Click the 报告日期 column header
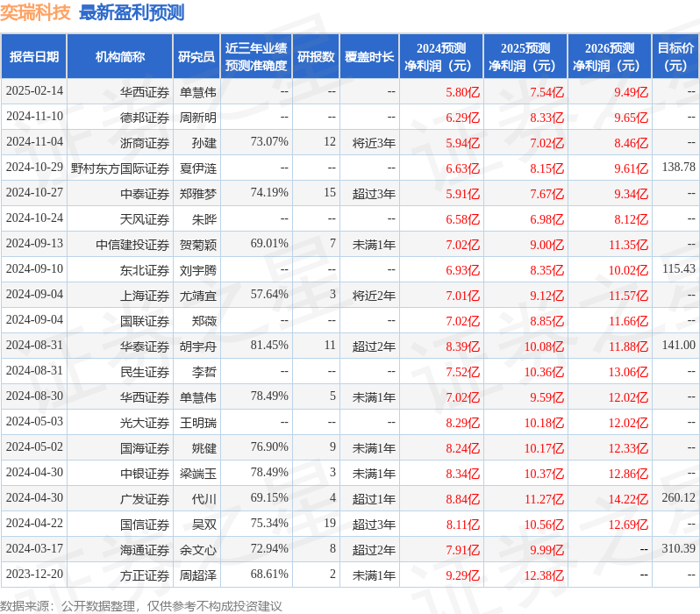The height and width of the screenshot is (614, 700). (34, 57)
